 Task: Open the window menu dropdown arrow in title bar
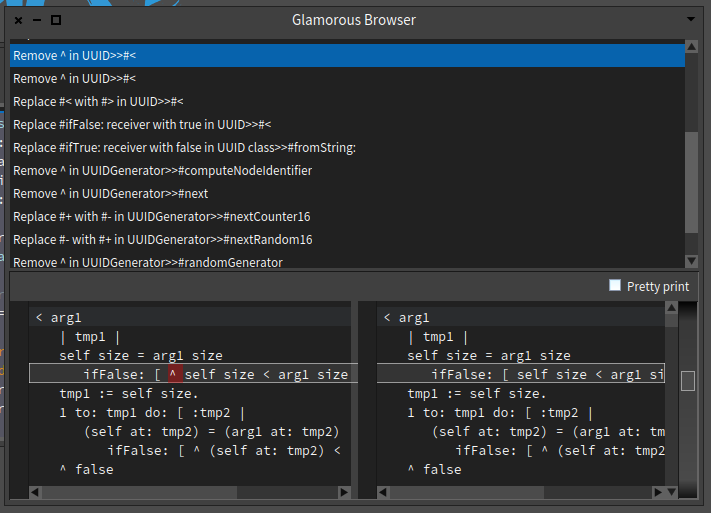click(691, 20)
